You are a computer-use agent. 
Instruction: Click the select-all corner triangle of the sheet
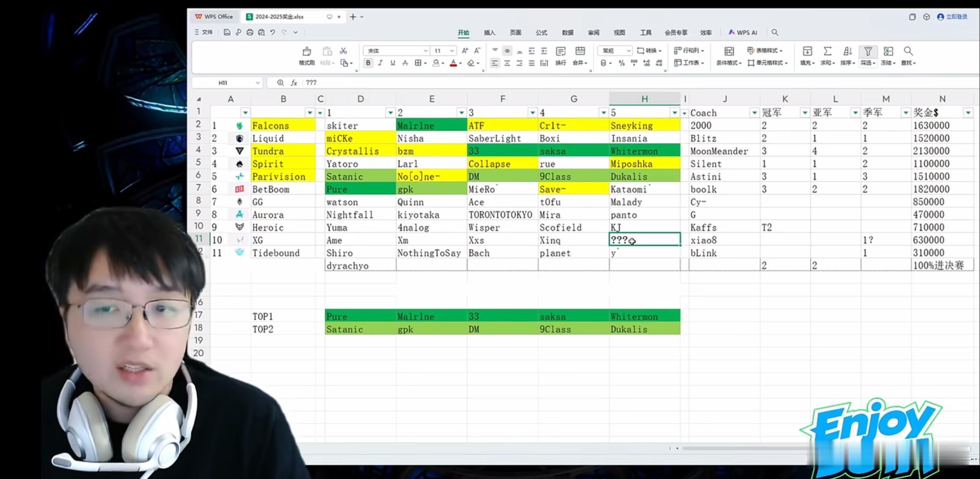click(199, 99)
